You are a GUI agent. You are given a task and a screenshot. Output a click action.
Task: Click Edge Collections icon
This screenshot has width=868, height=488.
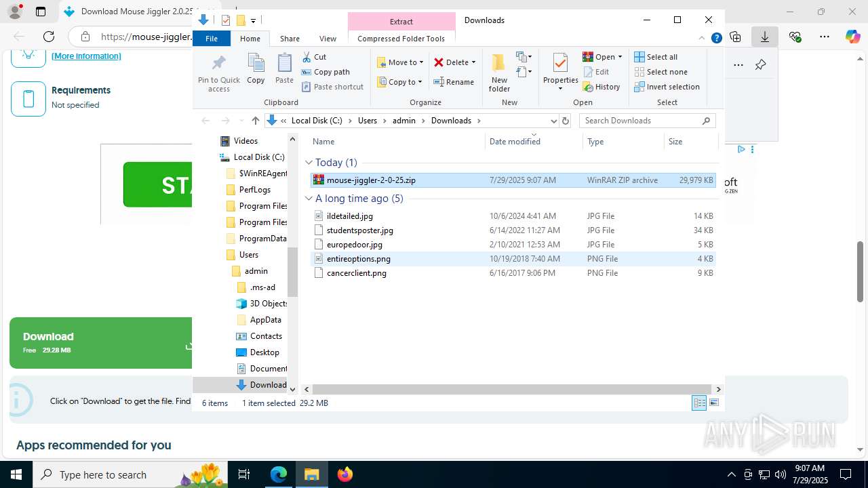coord(735,37)
